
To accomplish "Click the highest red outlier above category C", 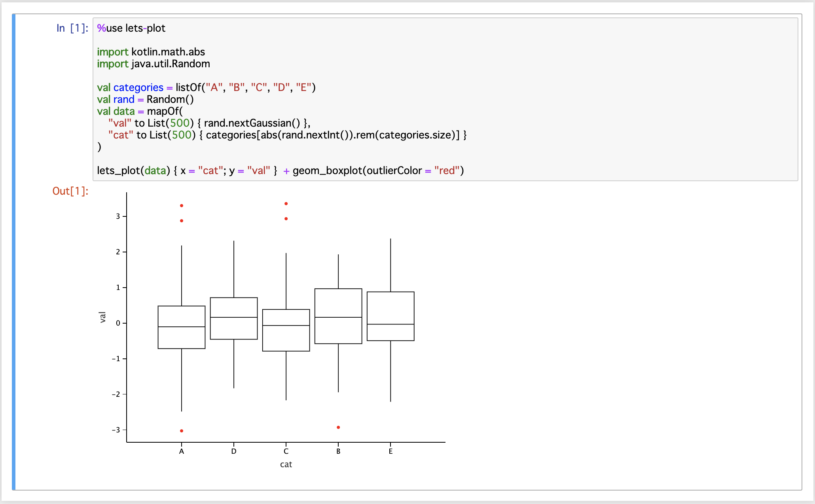I will coord(286,204).
